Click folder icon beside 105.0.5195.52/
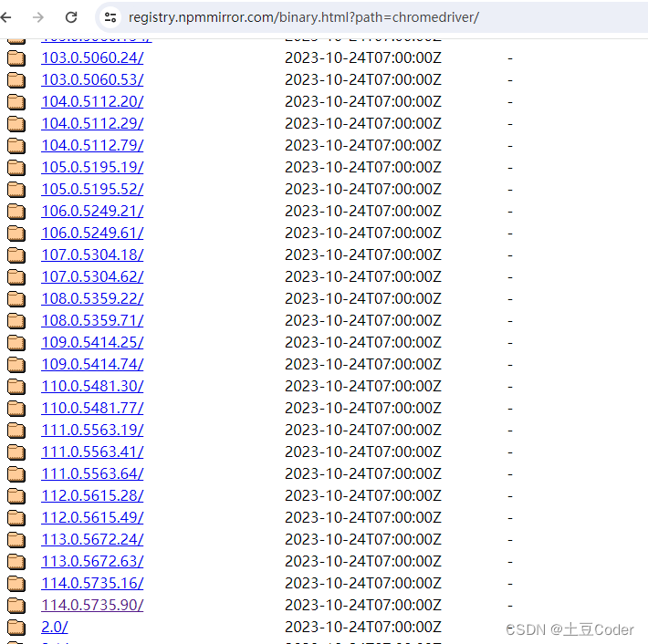 point(16,190)
